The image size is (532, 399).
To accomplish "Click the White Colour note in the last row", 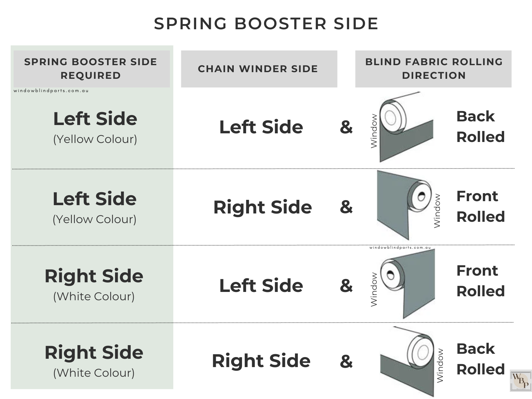I will tap(94, 373).
